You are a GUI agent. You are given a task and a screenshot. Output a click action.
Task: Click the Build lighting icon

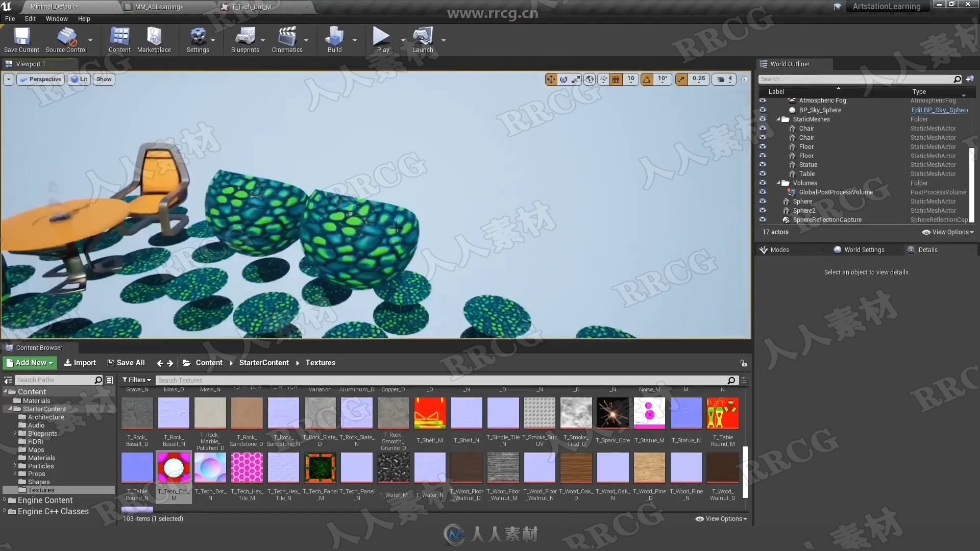click(x=334, y=37)
